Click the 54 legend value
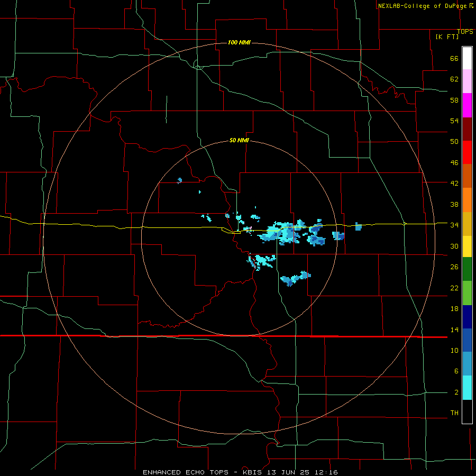This screenshot has width=476, height=476. click(x=454, y=121)
